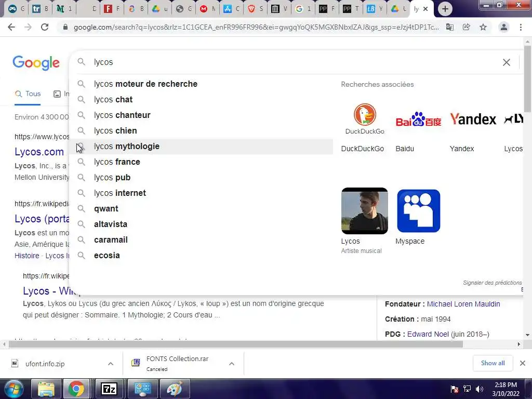This screenshot has width=532, height=399.
Task: Pick the ecosia suggestion
Action: point(201,256)
